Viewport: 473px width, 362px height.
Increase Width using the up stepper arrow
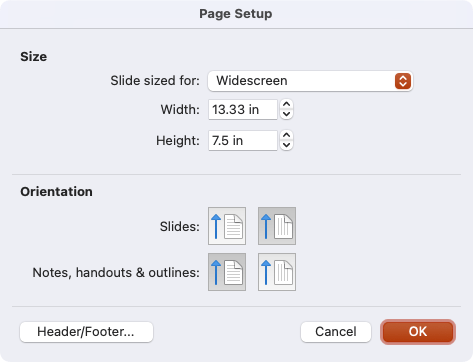[x=286, y=105]
